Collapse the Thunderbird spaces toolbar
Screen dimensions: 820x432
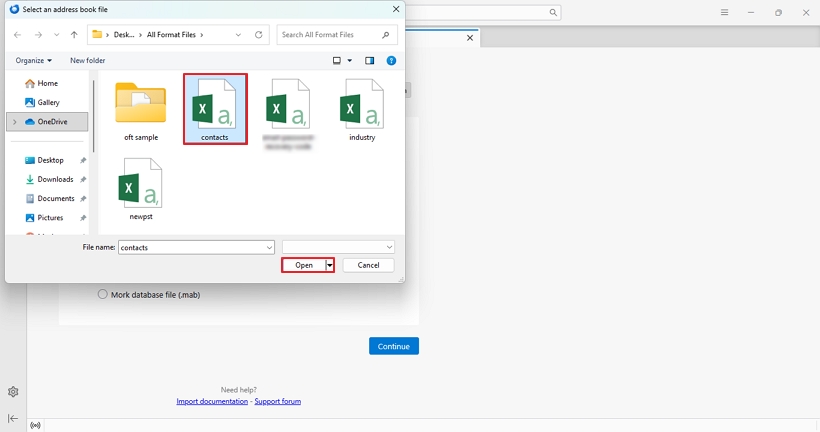pos(13,418)
